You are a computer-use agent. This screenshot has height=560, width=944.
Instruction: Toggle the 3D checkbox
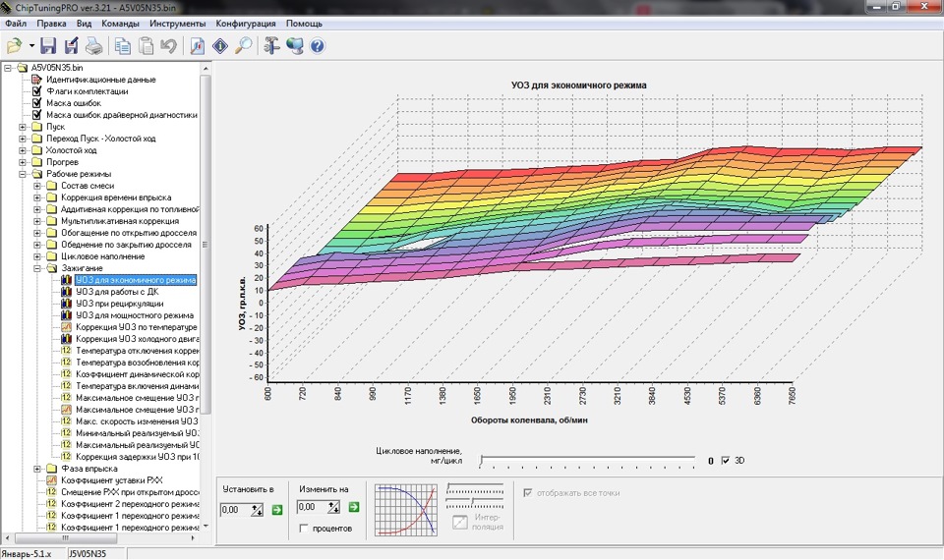coord(726,460)
